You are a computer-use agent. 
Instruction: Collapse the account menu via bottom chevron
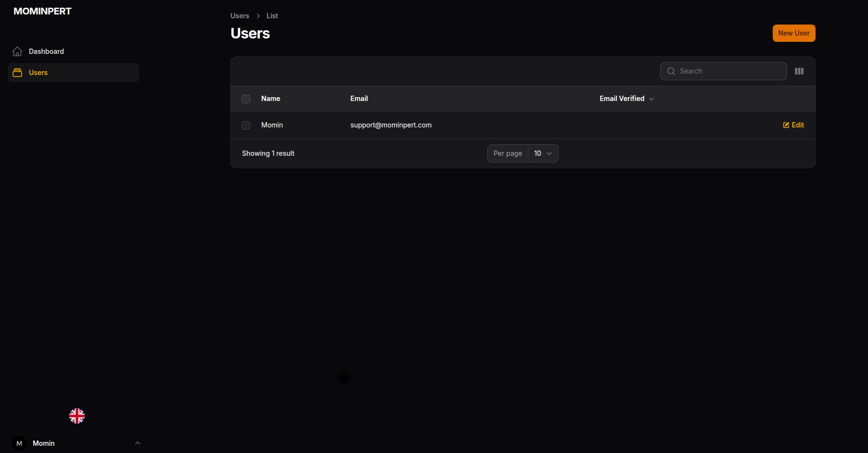tap(138, 443)
